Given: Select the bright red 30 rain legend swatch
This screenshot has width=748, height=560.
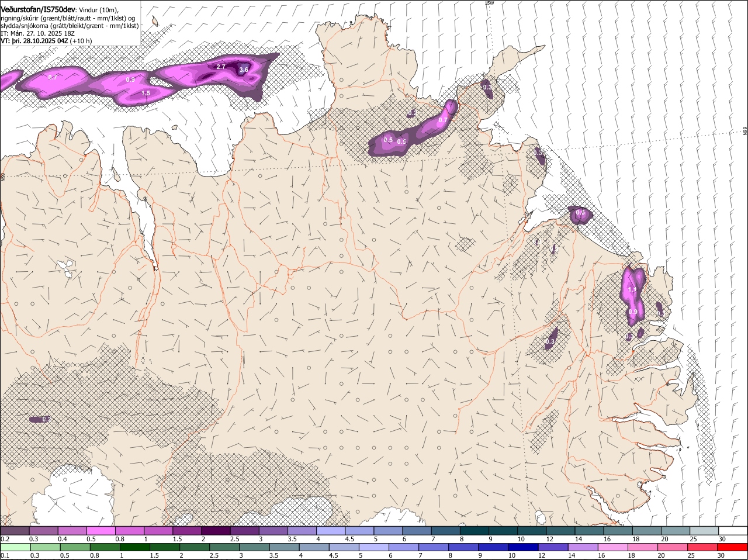Looking at the screenshot, I should 732,547.
